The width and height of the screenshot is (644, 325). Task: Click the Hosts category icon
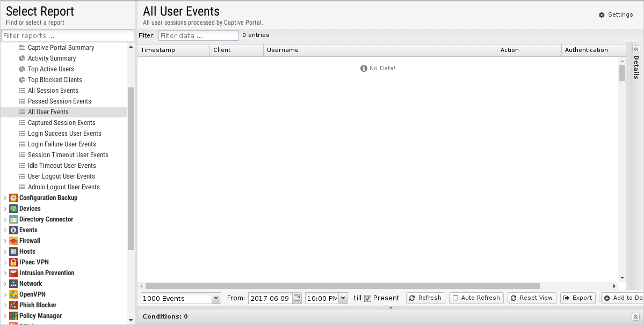(x=13, y=252)
